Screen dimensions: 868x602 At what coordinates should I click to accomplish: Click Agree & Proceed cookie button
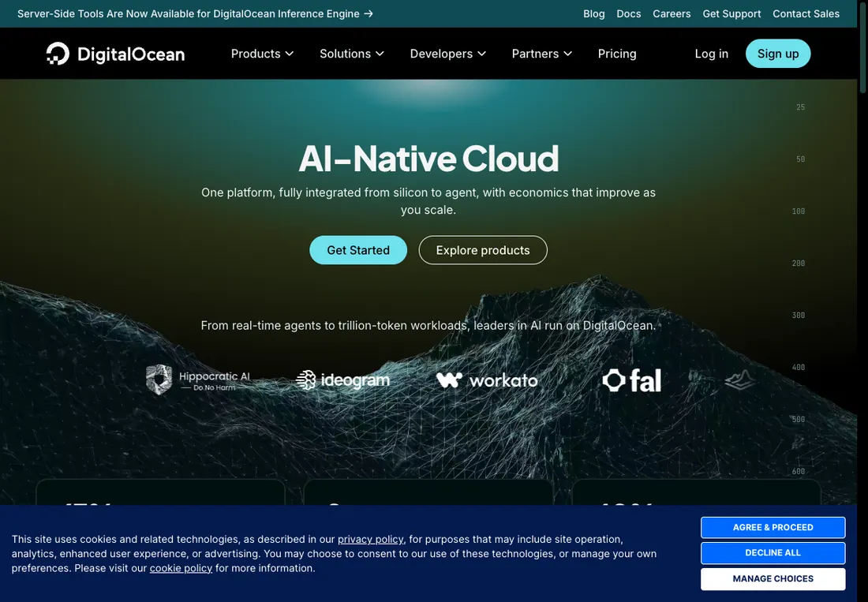point(773,527)
